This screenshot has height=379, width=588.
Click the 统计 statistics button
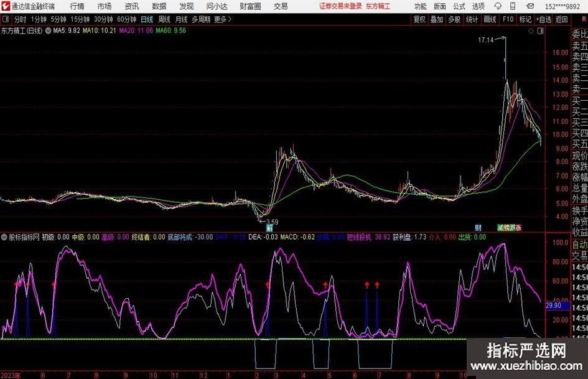(x=472, y=19)
